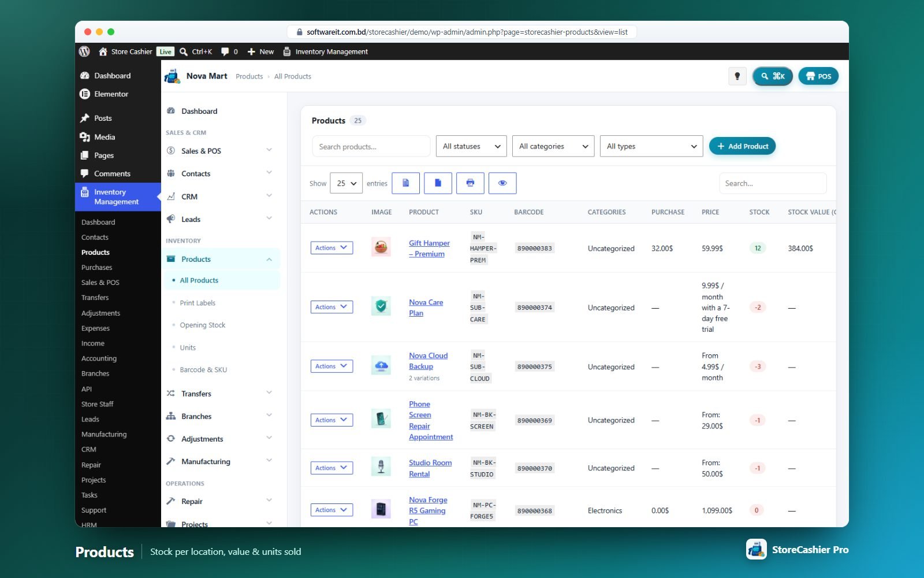
Task: Click the CSV export icon button
Action: (405, 183)
